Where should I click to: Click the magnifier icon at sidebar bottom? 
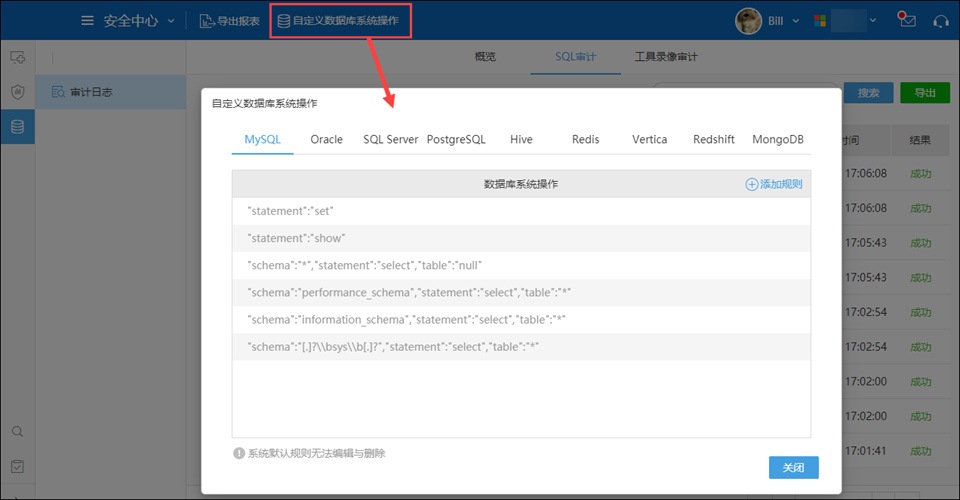[x=17, y=432]
